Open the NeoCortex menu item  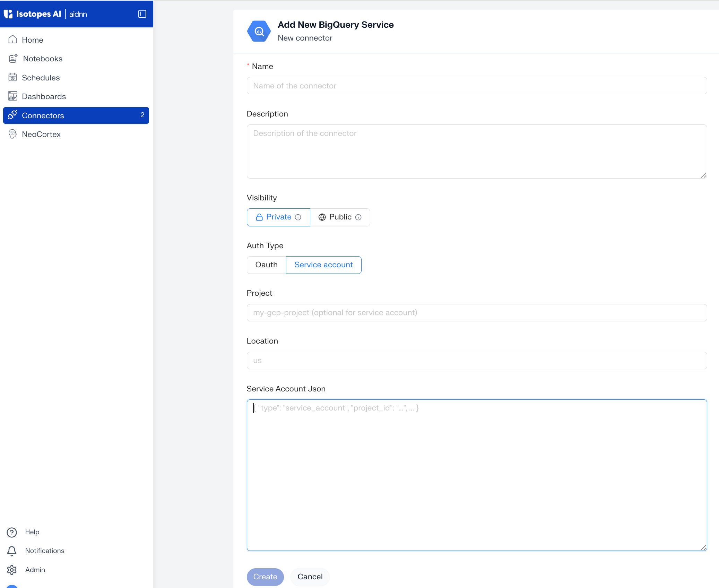pos(76,134)
